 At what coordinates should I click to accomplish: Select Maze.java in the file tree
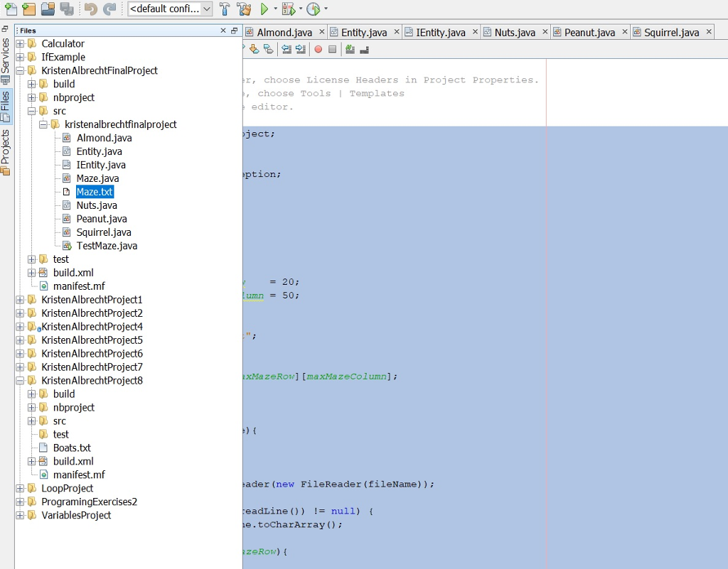pos(97,178)
